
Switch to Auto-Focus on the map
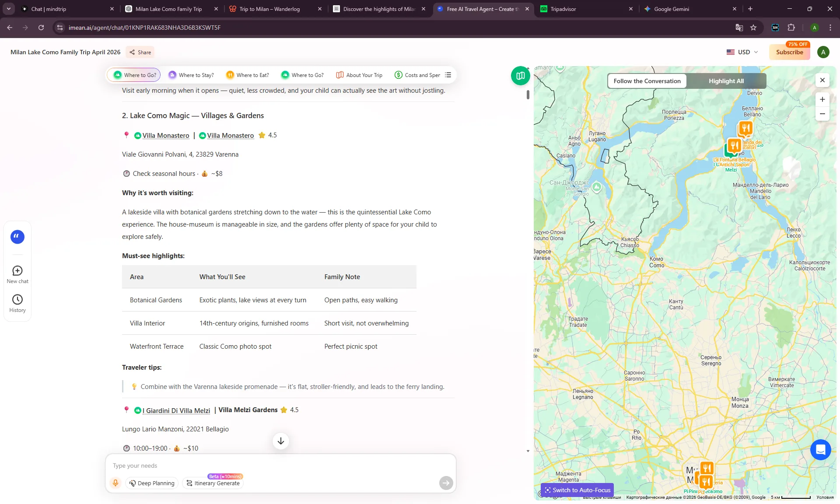(x=577, y=490)
